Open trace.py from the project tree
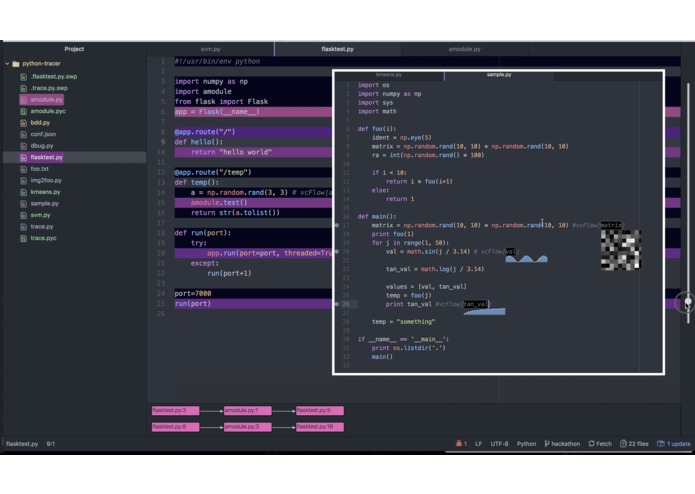The height and width of the screenshot is (494, 695). (x=42, y=226)
